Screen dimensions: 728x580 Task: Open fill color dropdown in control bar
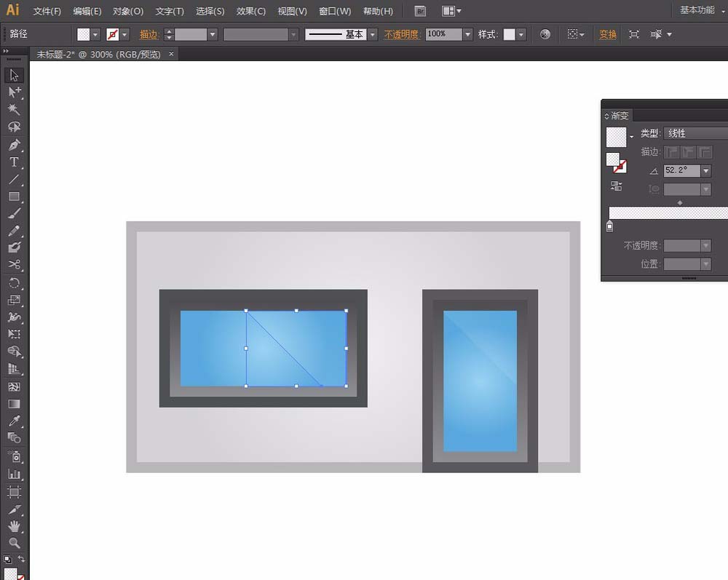[95, 34]
